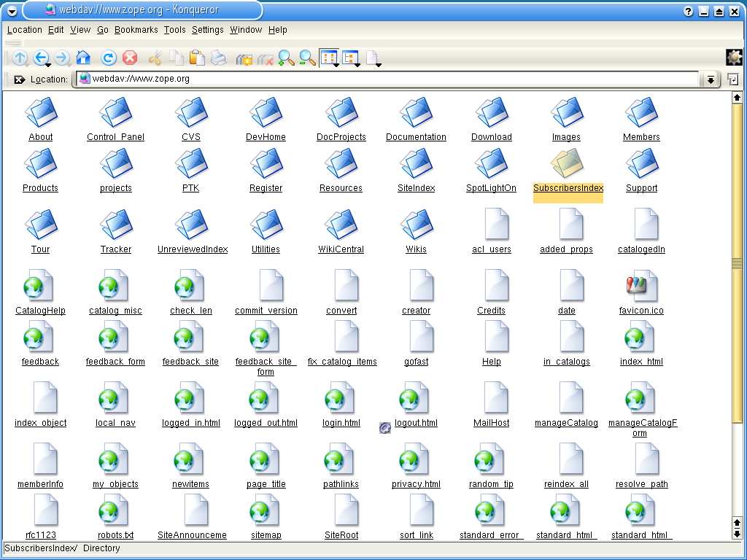Open the Edit menu
Viewport: 747px width, 560px height.
55,29
